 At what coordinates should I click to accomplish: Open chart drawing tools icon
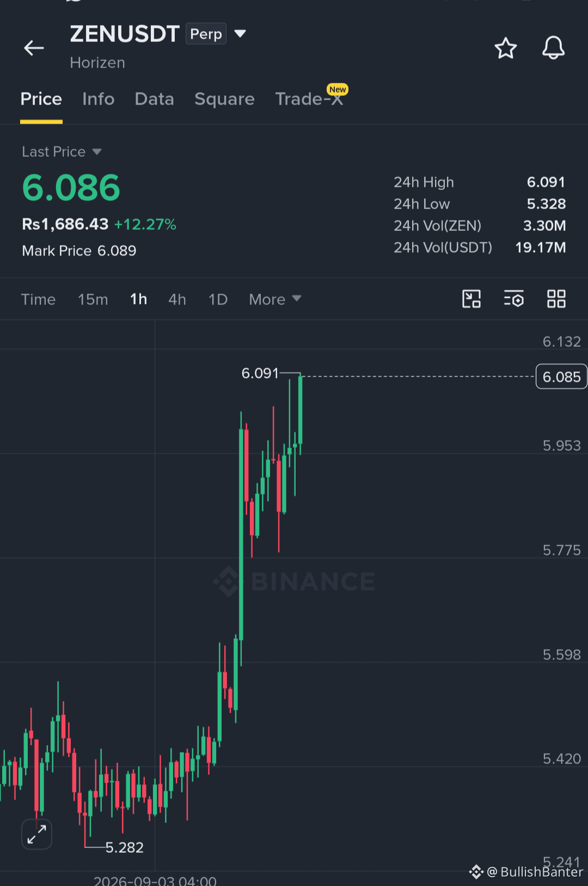coord(471,299)
